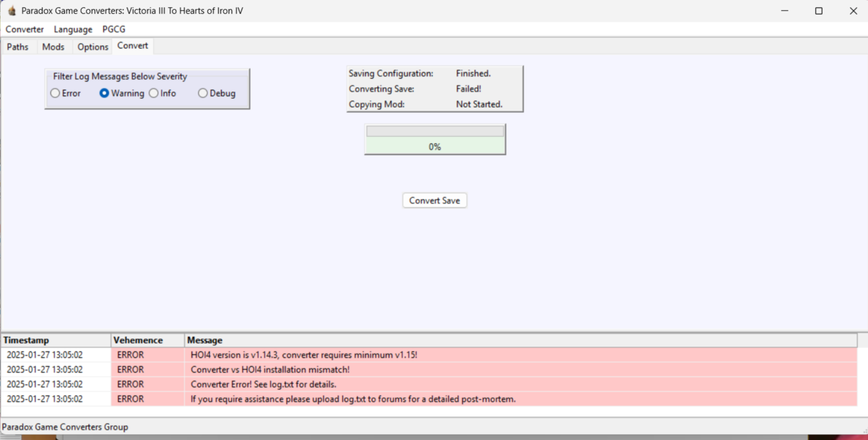Viewport: 868px width, 440px height.
Task: Select the installation mismatch error row
Action: 270,369
